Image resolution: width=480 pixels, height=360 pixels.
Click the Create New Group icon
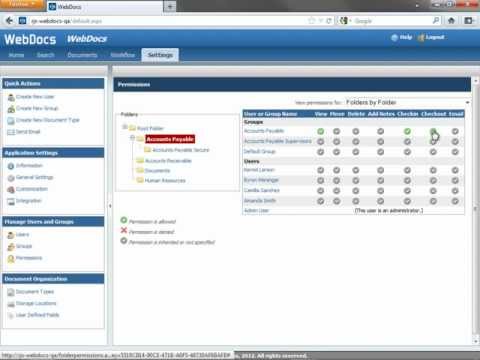click(11, 109)
